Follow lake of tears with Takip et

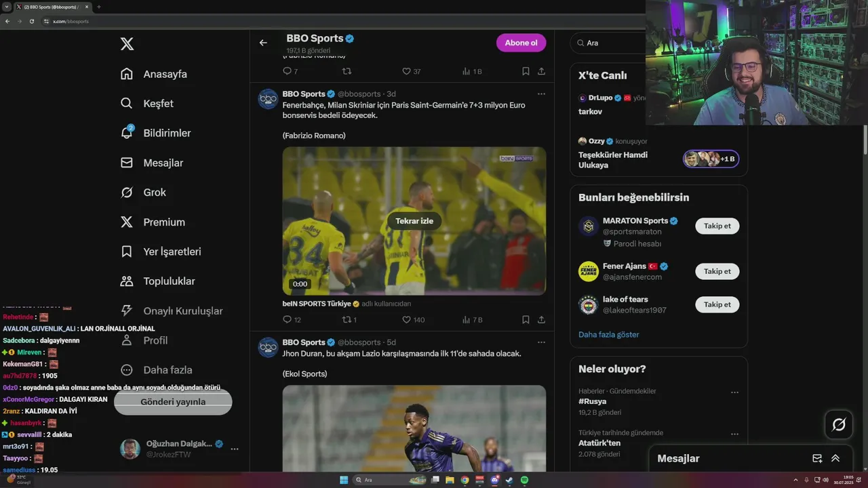point(717,304)
